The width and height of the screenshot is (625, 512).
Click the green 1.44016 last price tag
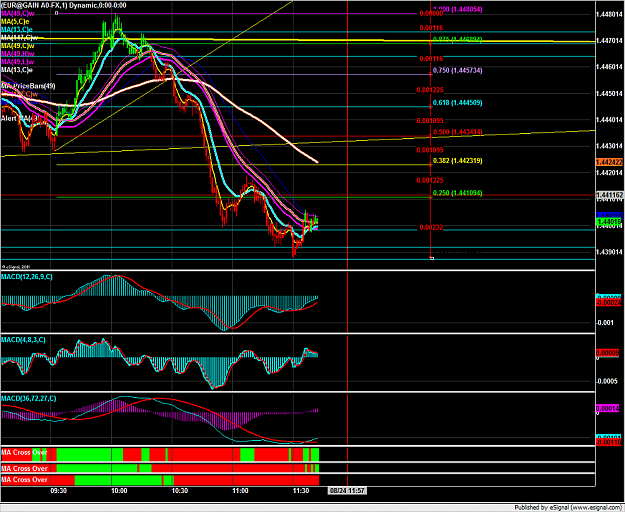tap(609, 222)
